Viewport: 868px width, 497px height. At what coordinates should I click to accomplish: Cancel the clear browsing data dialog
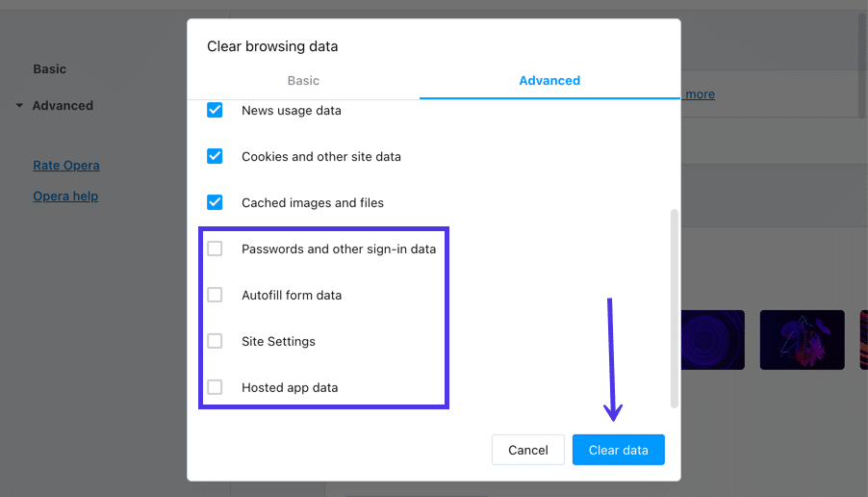click(x=527, y=450)
